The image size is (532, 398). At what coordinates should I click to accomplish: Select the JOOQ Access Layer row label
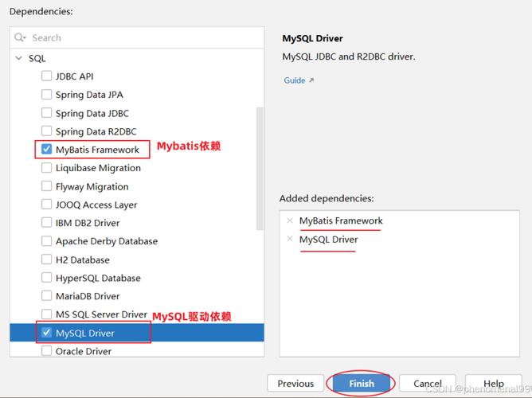point(96,205)
